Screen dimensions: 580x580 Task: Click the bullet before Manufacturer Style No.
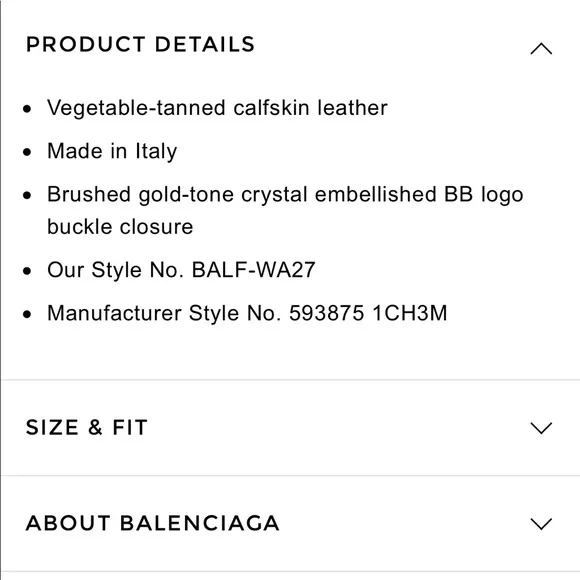click(x=27, y=314)
